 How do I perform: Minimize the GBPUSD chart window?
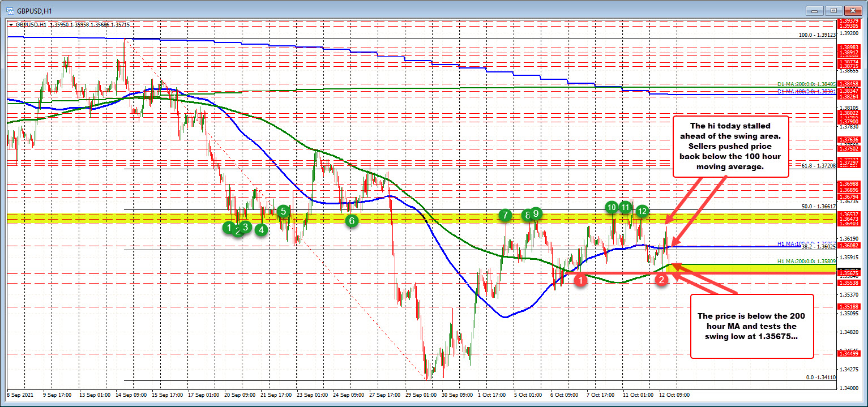(x=817, y=10)
